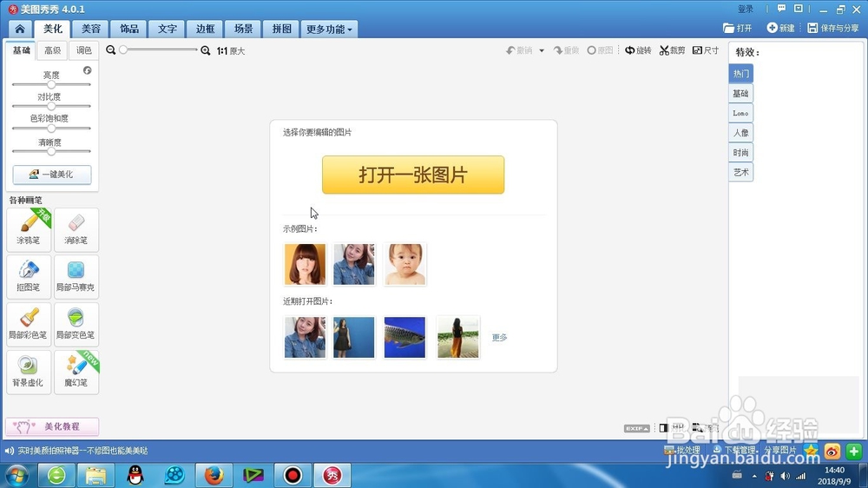
Task: Click the 撤销 undo button
Action: coord(519,50)
